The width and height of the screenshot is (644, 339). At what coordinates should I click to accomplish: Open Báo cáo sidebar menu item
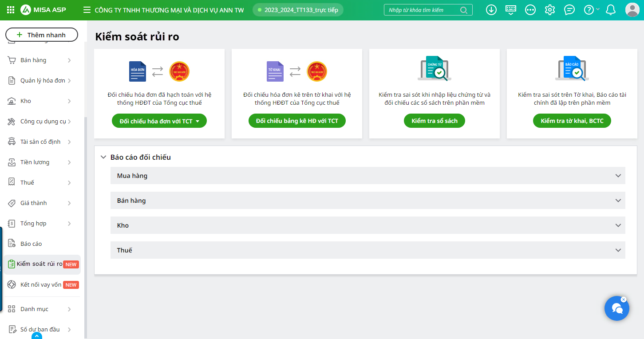tap(42, 244)
